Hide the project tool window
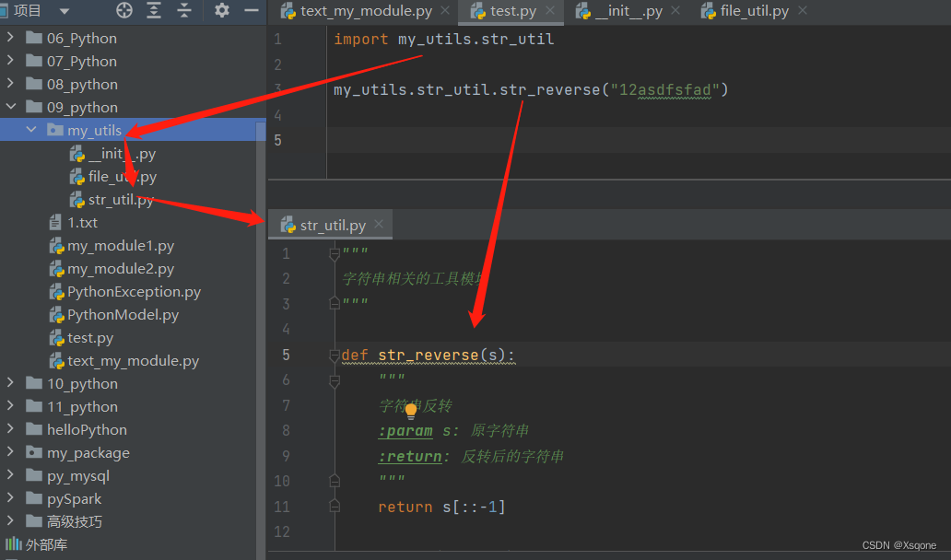The height and width of the screenshot is (560, 951). click(251, 10)
